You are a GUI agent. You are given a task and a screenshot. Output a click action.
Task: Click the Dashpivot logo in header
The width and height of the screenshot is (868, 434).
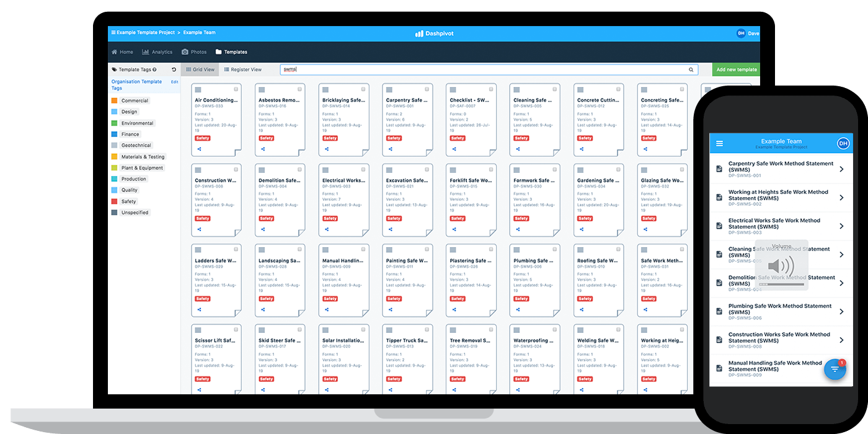tap(434, 33)
